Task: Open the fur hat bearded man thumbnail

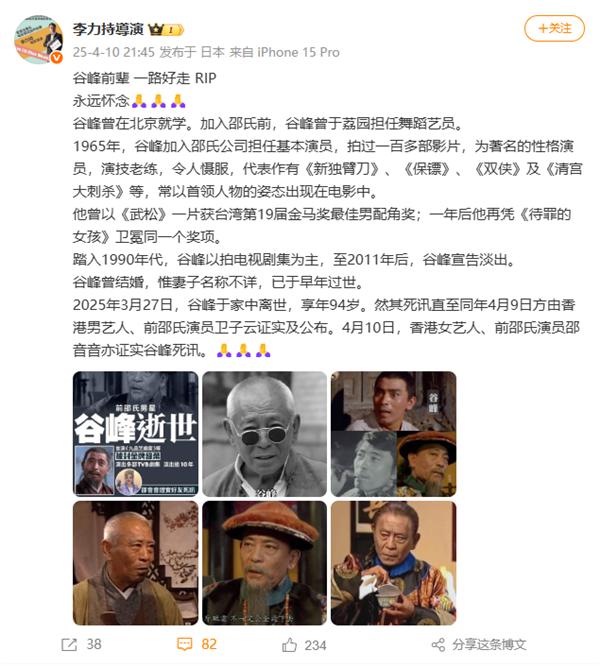Action: (264, 563)
